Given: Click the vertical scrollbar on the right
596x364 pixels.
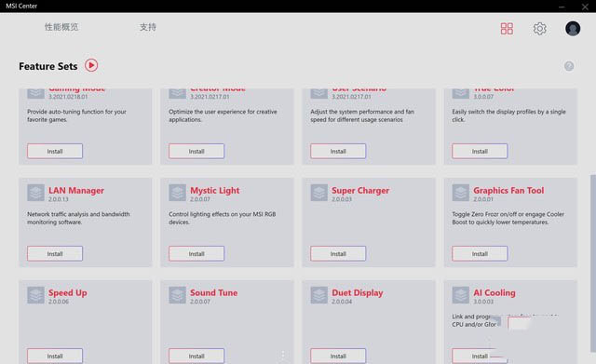Looking at the screenshot, I should click(593, 263).
